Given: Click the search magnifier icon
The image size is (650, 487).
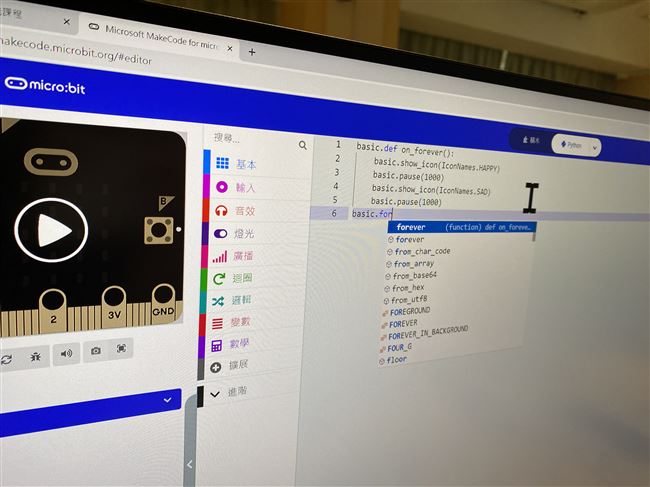Looking at the screenshot, I should click(x=303, y=145).
